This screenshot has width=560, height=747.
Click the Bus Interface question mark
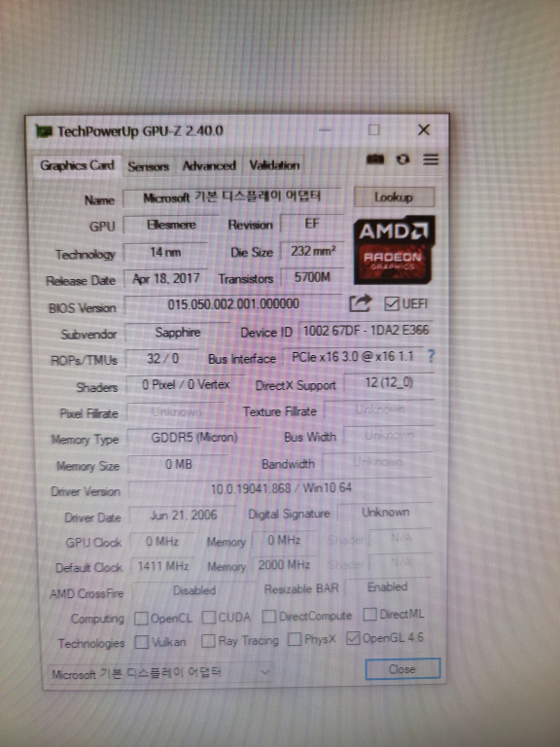[431, 355]
